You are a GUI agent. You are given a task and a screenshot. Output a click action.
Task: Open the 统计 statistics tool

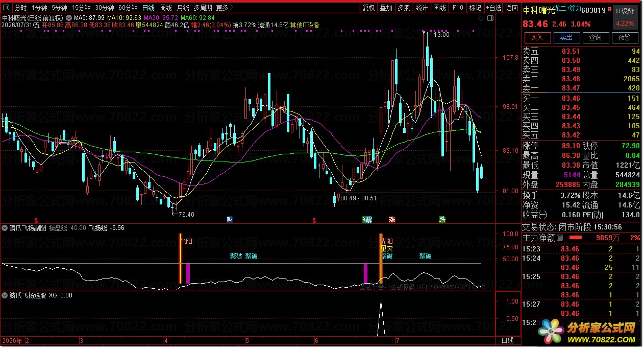tap(422, 8)
